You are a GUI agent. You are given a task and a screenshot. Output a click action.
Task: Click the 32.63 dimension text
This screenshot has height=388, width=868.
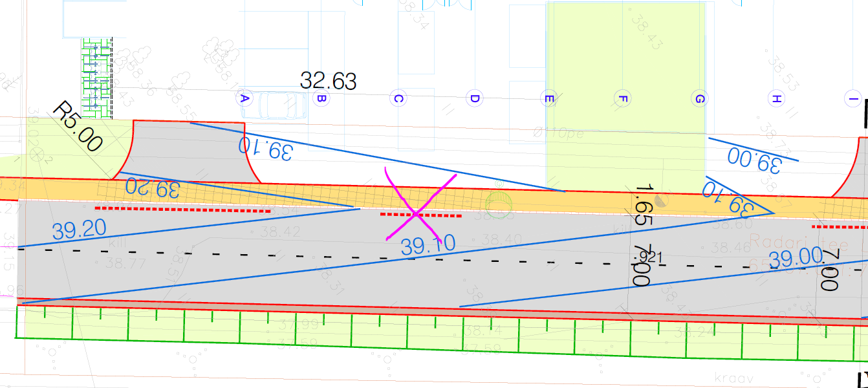pos(328,81)
